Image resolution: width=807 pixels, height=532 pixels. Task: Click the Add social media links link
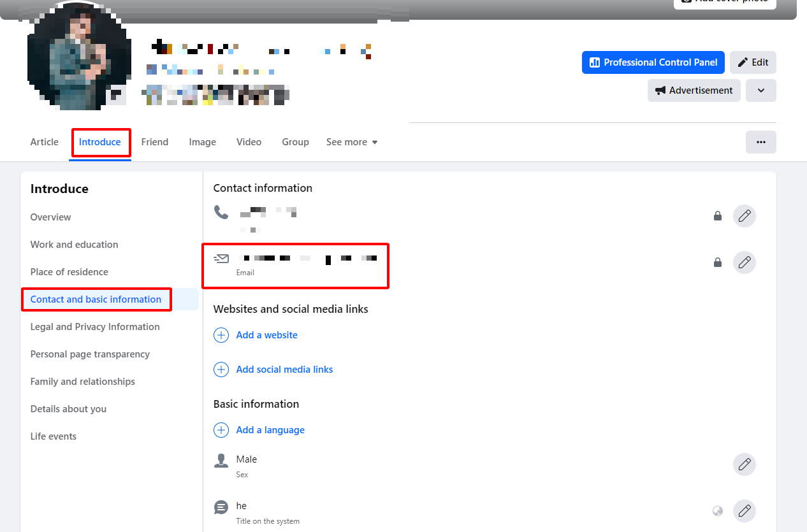[x=285, y=370]
